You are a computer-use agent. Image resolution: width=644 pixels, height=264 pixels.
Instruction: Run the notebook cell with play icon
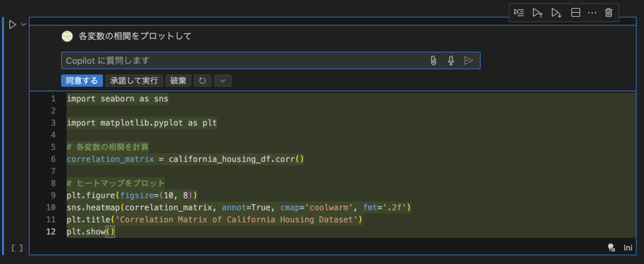point(13,25)
